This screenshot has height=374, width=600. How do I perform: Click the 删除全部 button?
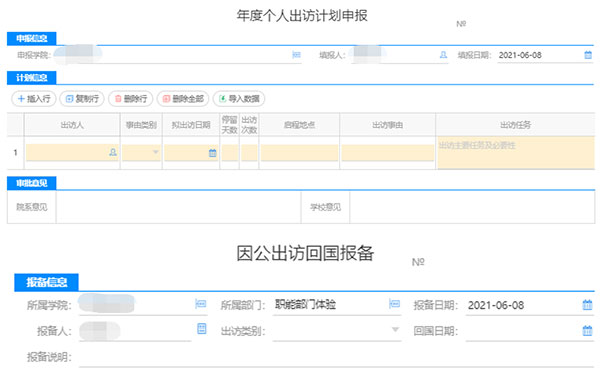[183, 99]
